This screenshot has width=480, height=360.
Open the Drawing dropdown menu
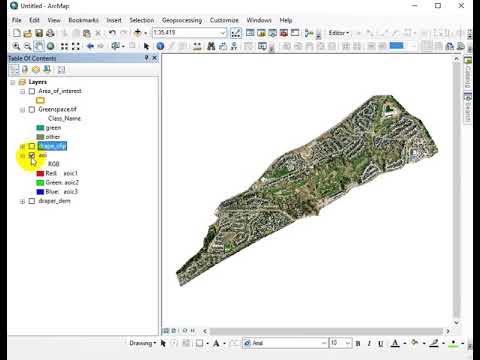tap(143, 343)
